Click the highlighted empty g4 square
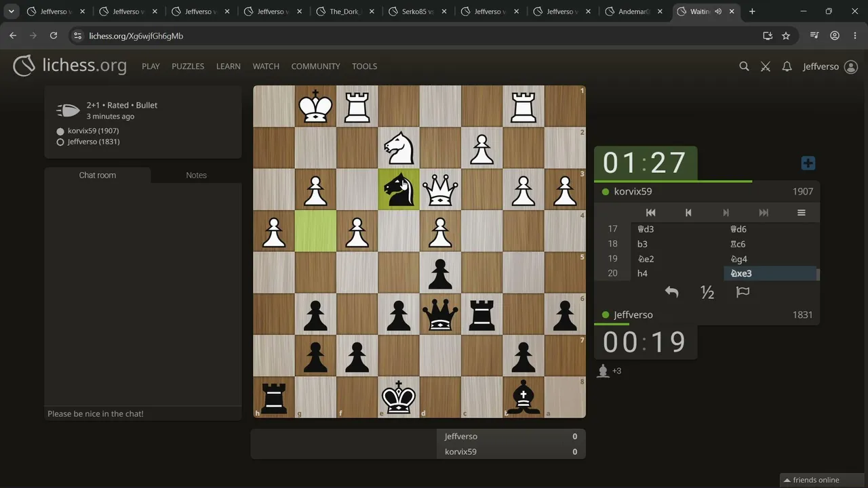The image size is (868, 488). 315,231
